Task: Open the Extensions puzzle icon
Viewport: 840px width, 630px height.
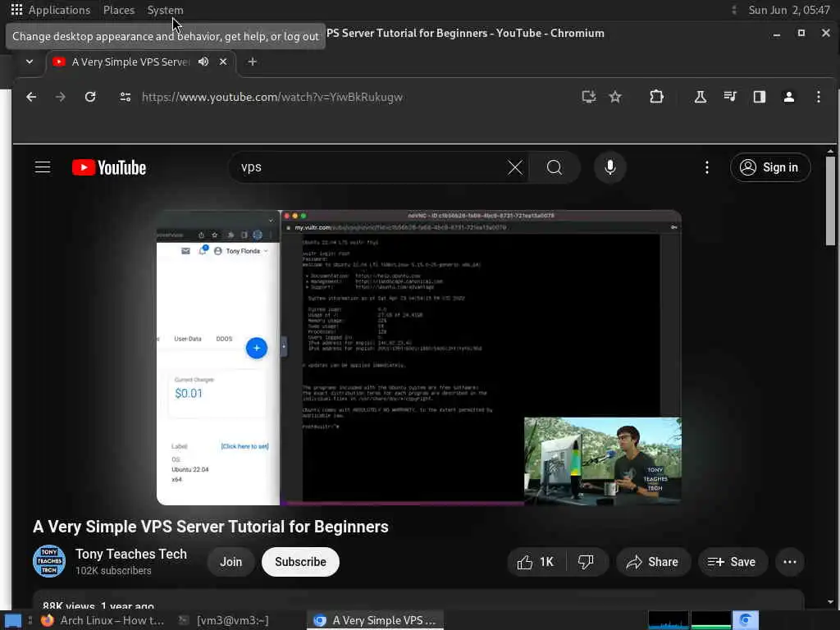Action: tap(656, 97)
